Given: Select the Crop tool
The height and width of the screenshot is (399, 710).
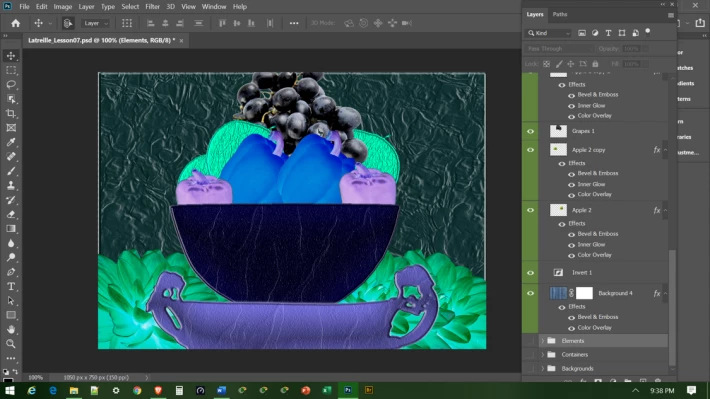Looking at the screenshot, I should pos(11,113).
